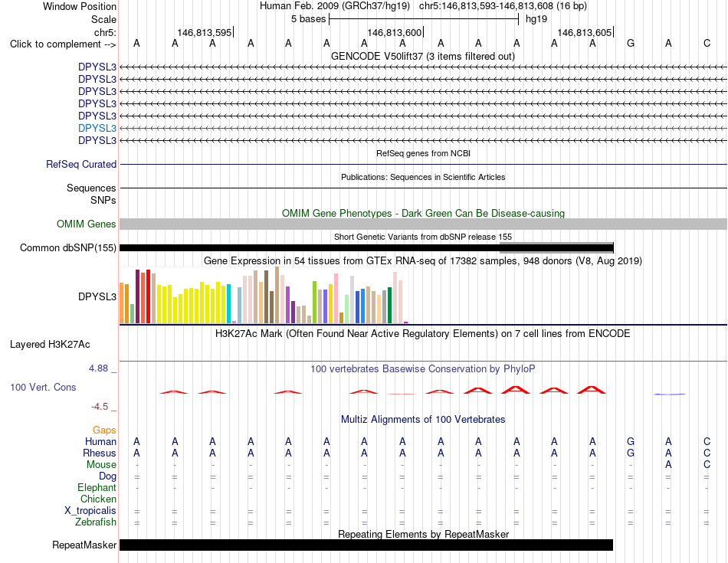Image resolution: width=728 pixels, height=563 pixels.
Task: Click the gray OMIM Genes bar
Action: click(423, 224)
